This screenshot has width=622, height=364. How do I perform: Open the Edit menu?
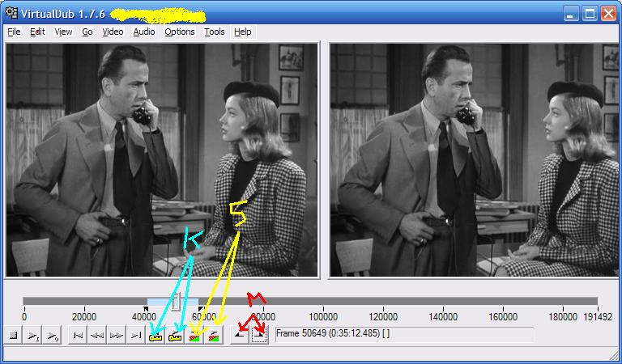(x=38, y=32)
